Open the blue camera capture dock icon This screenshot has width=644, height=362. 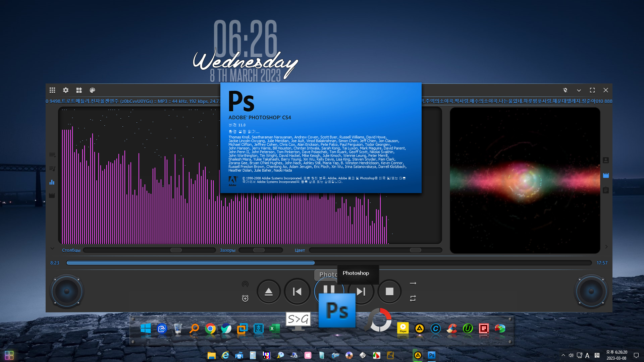162,328
